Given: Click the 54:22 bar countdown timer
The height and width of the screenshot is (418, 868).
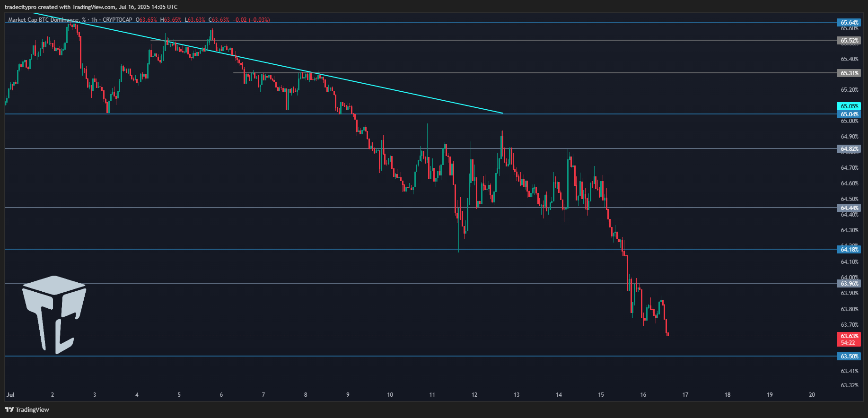Looking at the screenshot, I should click(x=848, y=343).
